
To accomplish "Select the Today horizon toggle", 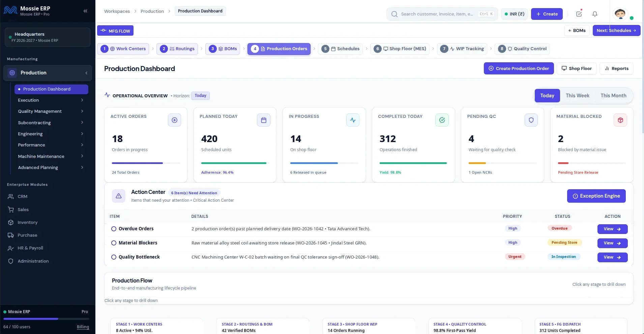I will coord(547,96).
